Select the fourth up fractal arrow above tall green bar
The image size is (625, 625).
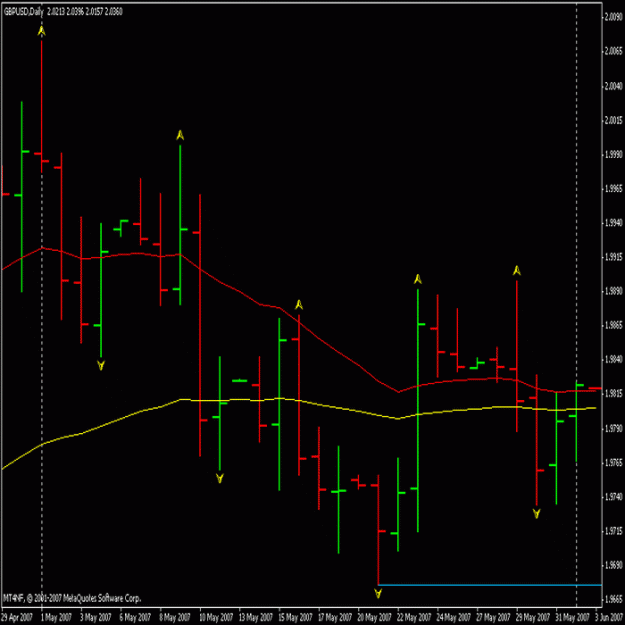click(x=418, y=279)
